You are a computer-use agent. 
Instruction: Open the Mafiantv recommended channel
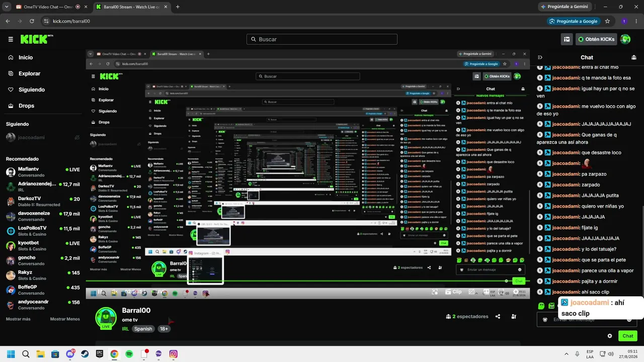click(43, 172)
